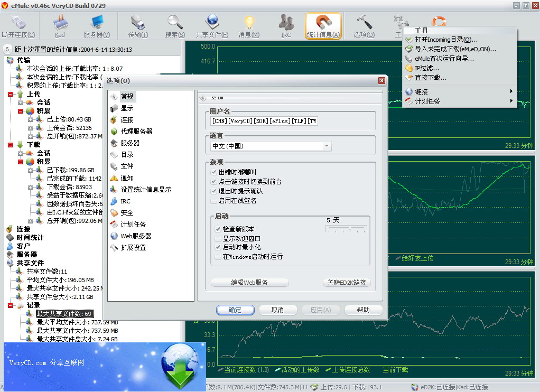Open the 语言 language dropdown 中文(中国)
Image resolution: width=540 pixels, height=392 pixels.
tap(271, 146)
